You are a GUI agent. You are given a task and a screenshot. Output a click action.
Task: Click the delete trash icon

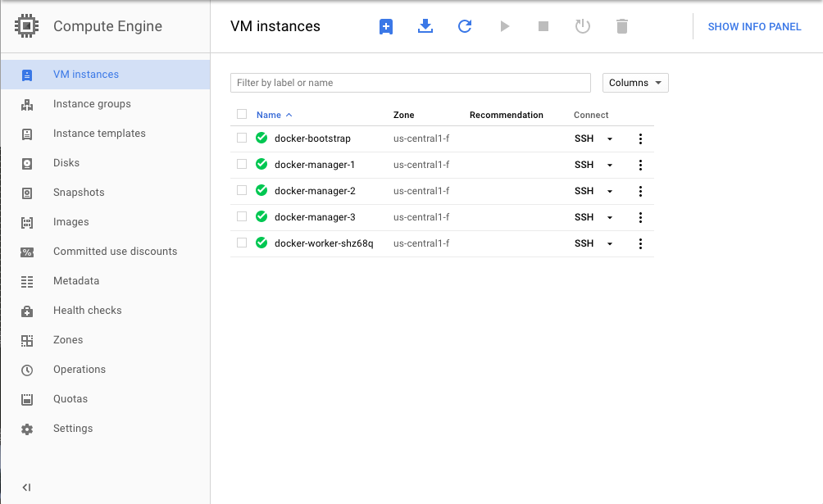[622, 26]
